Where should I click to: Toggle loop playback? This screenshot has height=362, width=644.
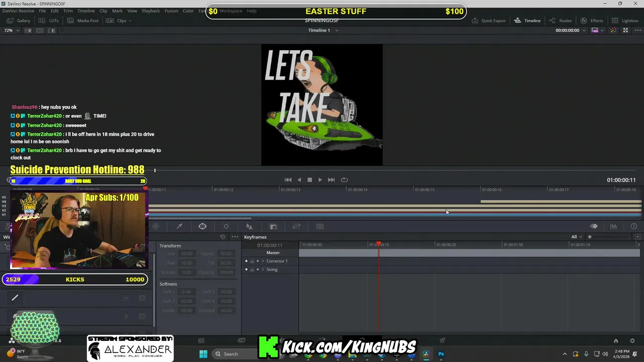[344, 179]
